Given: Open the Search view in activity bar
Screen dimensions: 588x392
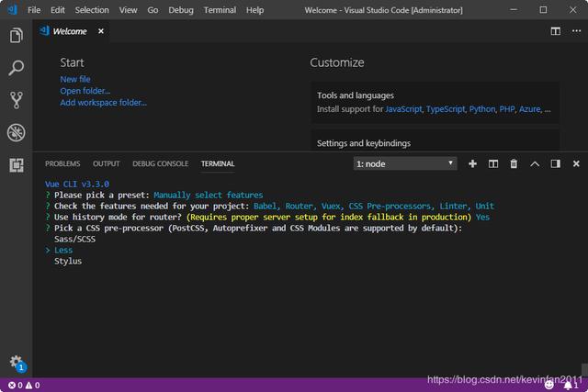Looking at the screenshot, I should click(x=17, y=68).
